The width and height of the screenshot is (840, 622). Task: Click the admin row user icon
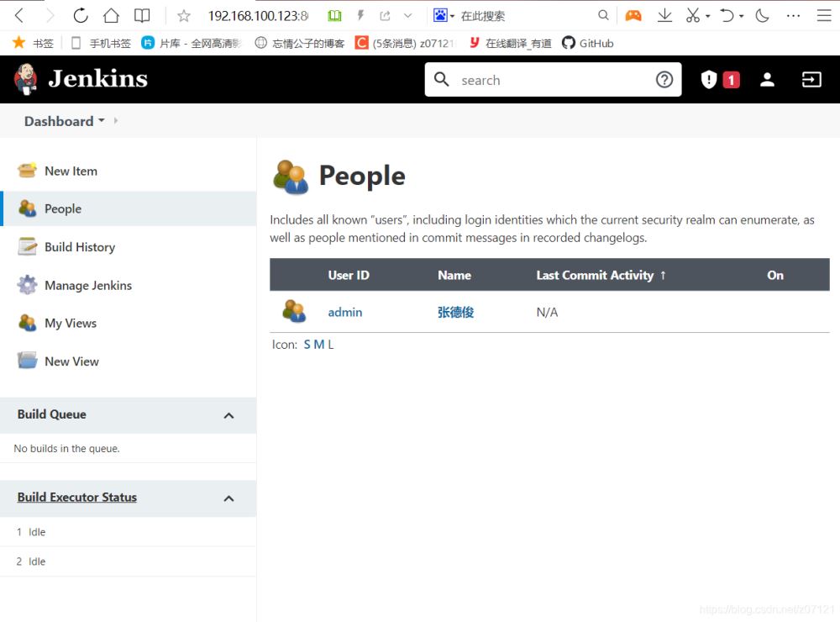(x=294, y=312)
